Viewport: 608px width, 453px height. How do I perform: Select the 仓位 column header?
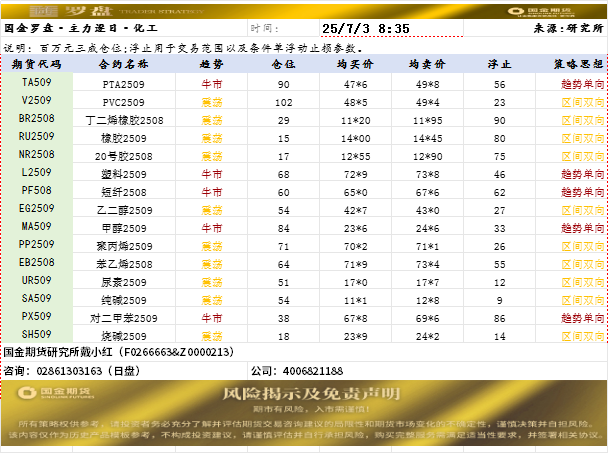tap(283, 64)
